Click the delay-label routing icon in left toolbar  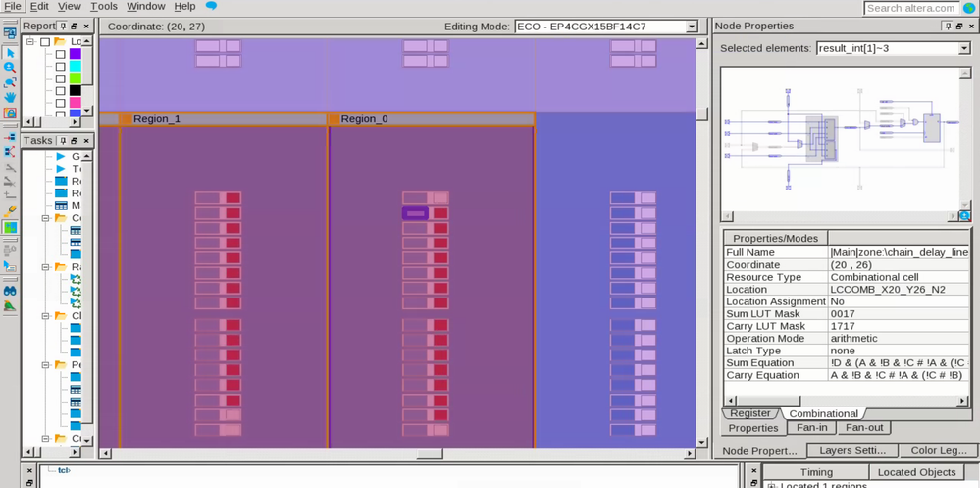[10, 196]
